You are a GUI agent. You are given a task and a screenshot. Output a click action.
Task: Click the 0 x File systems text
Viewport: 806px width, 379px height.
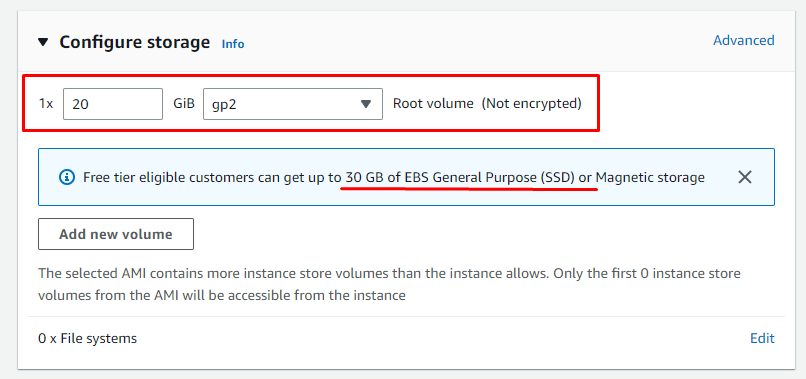[x=87, y=338]
